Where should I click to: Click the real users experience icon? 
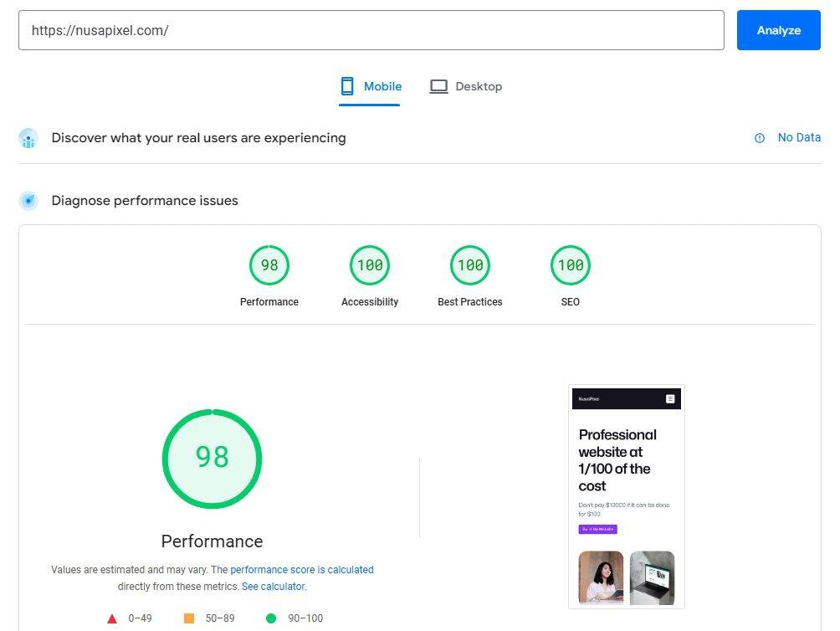pyautogui.click(x=28, y=138)
